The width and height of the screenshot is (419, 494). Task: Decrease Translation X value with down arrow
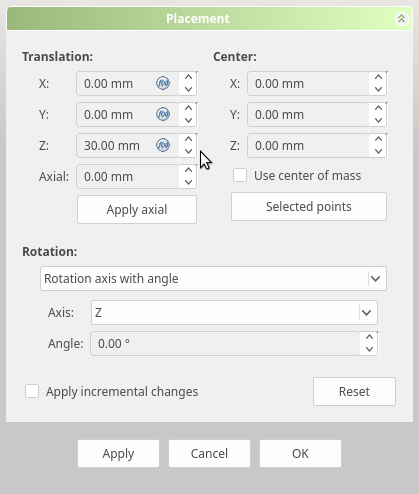click(x=188, y=89)
